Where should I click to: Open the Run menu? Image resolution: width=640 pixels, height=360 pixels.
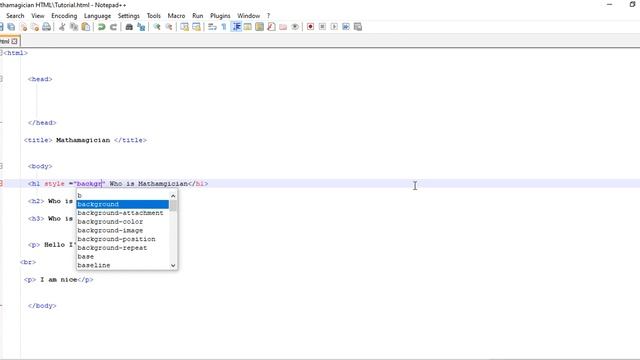[x=198, y=16]
